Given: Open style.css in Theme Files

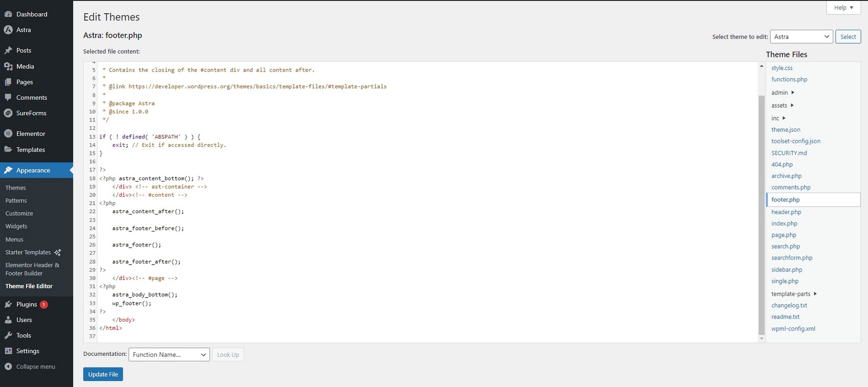Looking at the screenshot, I should [x=782, y=68].
